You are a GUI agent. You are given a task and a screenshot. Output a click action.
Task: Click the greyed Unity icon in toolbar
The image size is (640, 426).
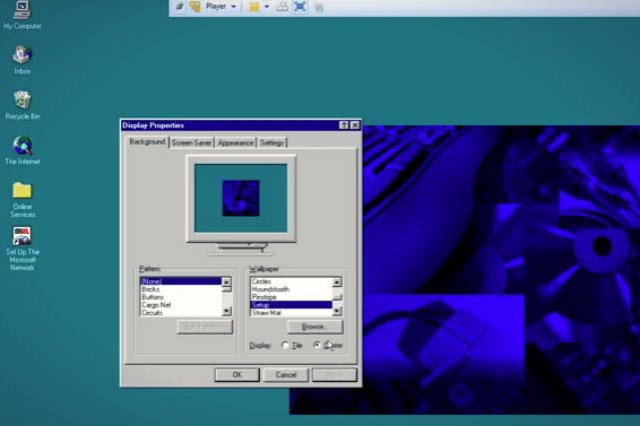pos(319,7)
